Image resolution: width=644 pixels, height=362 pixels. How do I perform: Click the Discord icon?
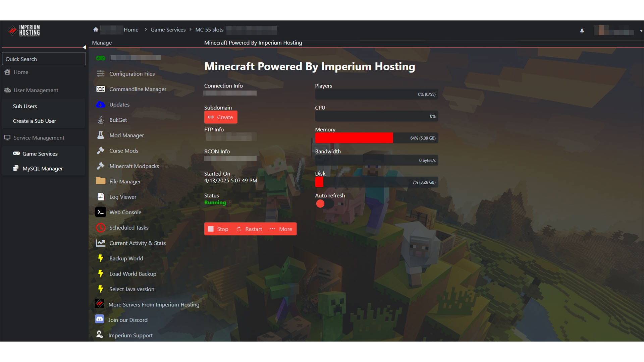100,319
